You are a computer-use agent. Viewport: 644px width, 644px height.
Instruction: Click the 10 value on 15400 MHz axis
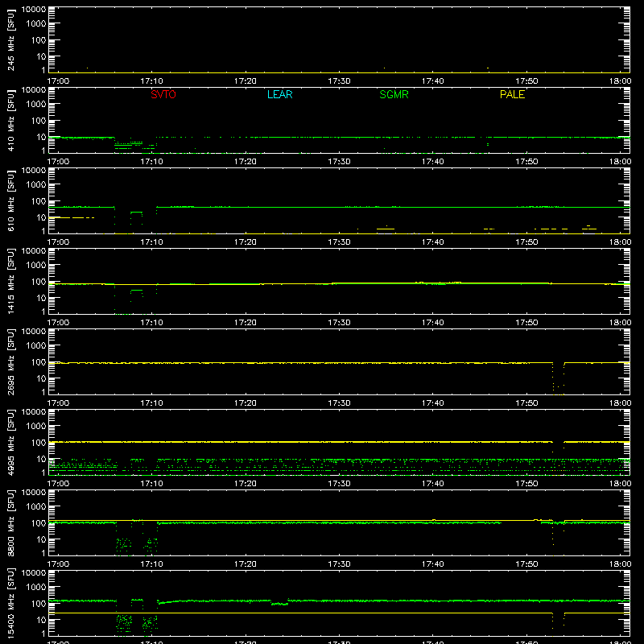[x=41, y=620]
